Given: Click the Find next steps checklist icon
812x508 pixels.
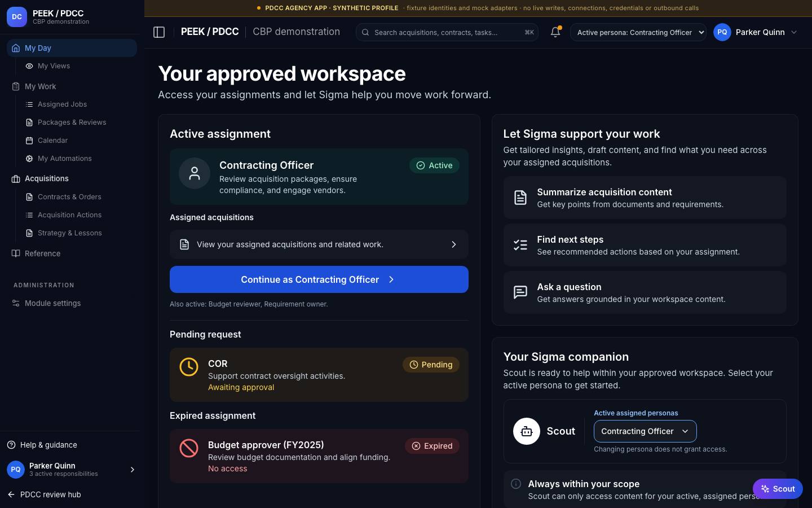Looking at the screenshot, I should pyautogui.click(x=520, y=245).
